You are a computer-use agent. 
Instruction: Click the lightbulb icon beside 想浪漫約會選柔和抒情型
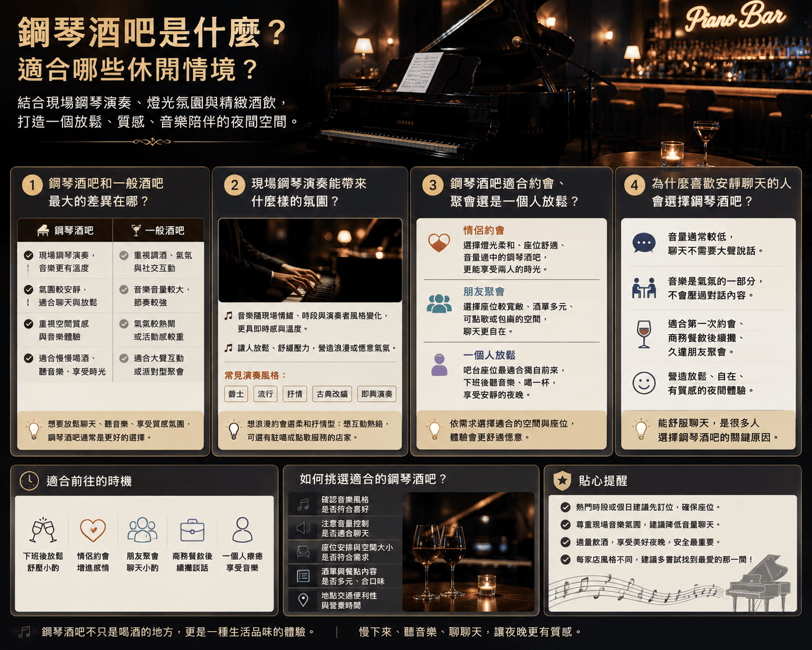tap(233, 430)
